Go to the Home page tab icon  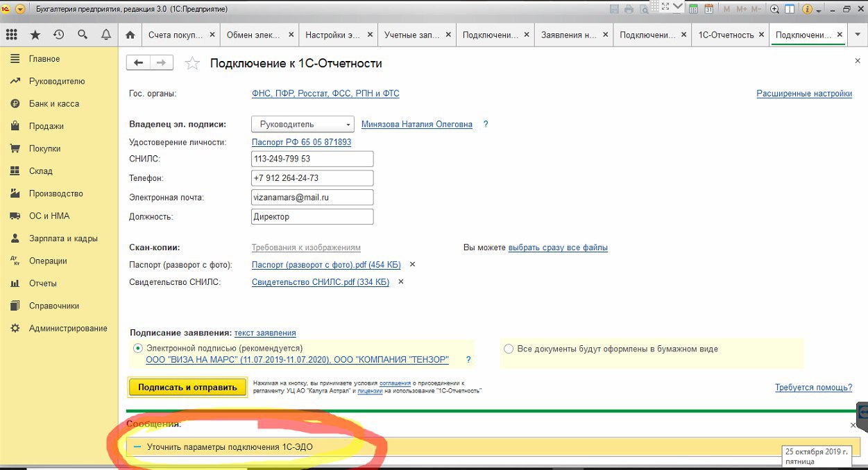coord(130,35)
